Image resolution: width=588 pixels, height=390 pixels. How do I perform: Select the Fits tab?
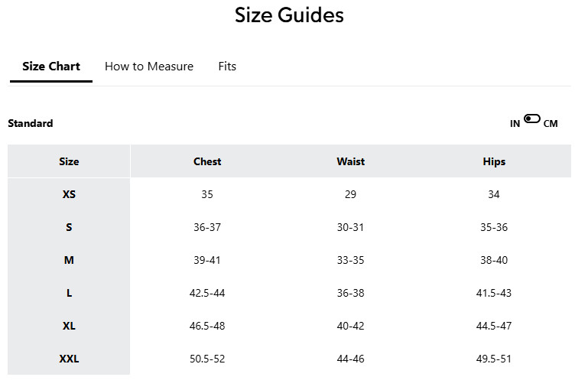tap(227, 67)
